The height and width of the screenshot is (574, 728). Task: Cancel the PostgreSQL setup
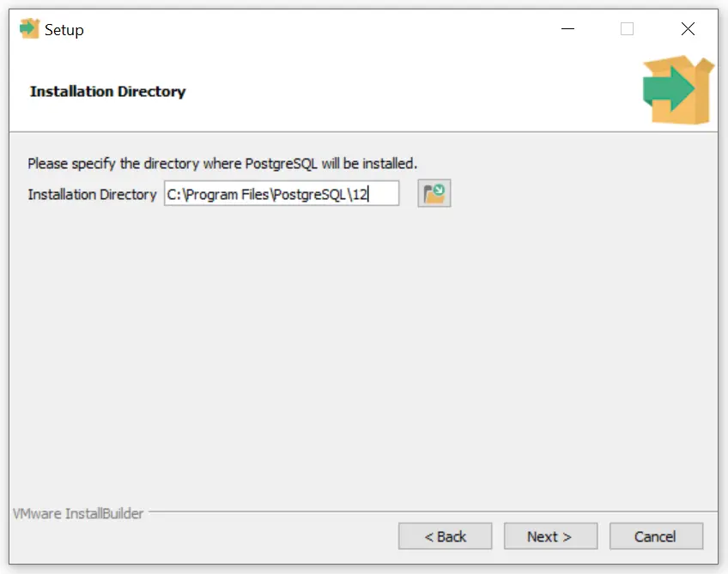[656, 536]
